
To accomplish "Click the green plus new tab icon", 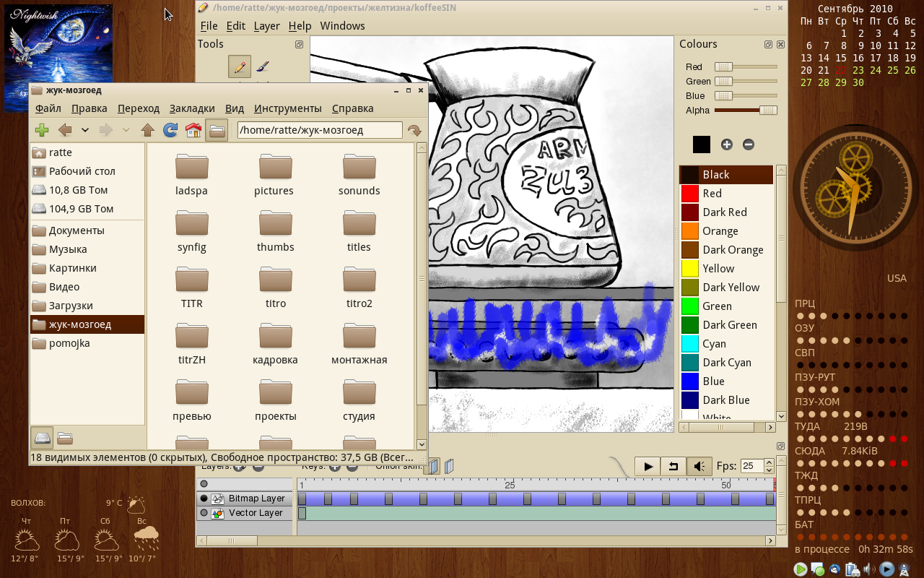I will (42, 130).
